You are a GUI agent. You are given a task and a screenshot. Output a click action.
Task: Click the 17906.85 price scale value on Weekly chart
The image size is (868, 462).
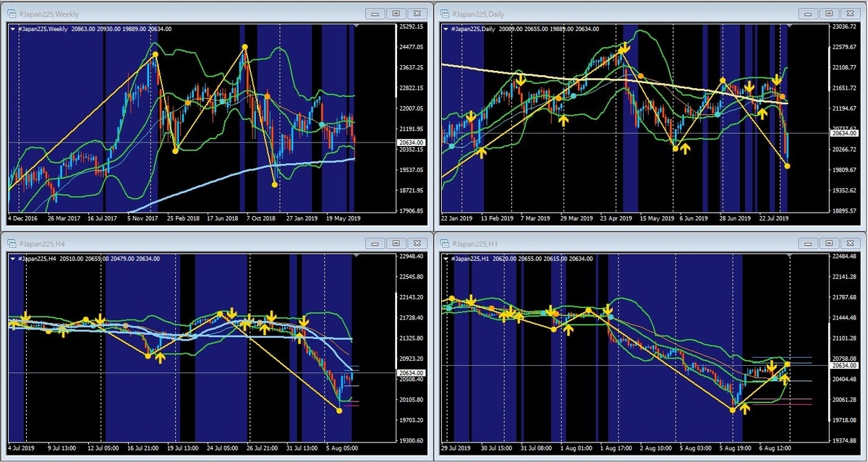[411, 211]
